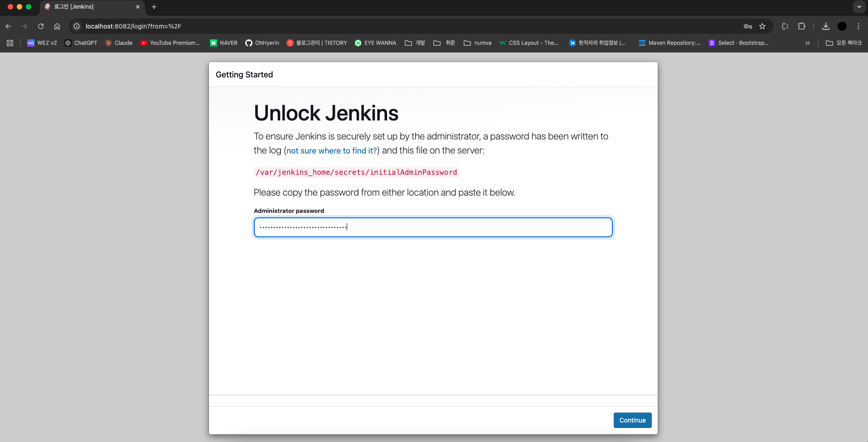Select the initialAdminPassword file path text
868x442 pixels.
click(356, 172)
